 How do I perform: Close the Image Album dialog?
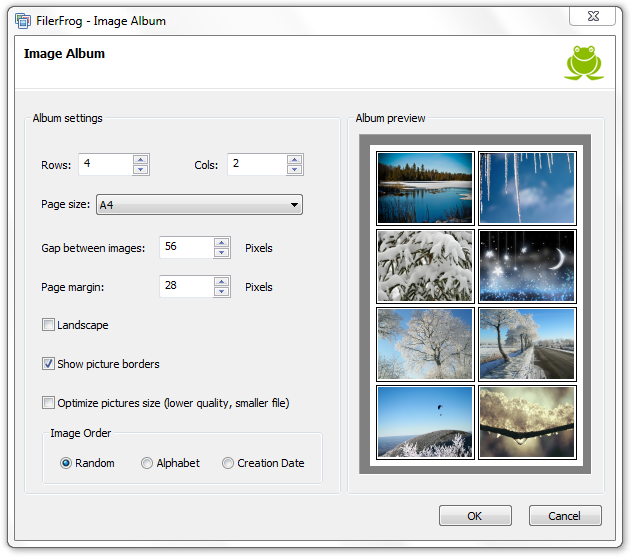[592, 16]
